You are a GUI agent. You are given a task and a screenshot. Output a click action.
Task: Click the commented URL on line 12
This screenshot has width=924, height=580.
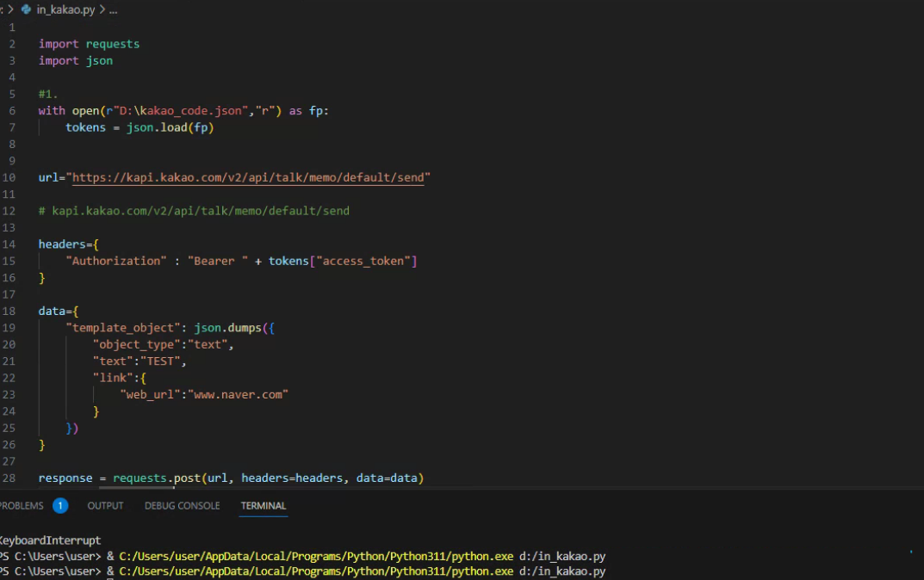click(194, 211)
